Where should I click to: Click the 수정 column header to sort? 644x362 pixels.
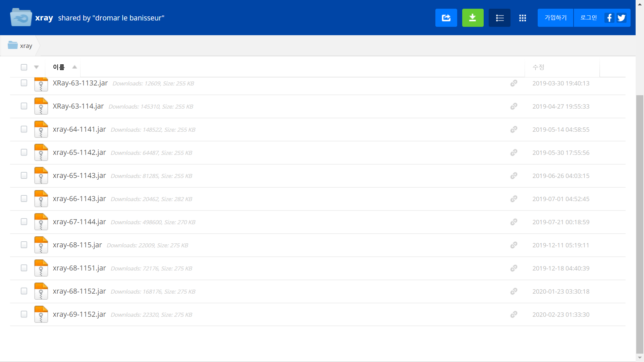[x=538, y=67]
